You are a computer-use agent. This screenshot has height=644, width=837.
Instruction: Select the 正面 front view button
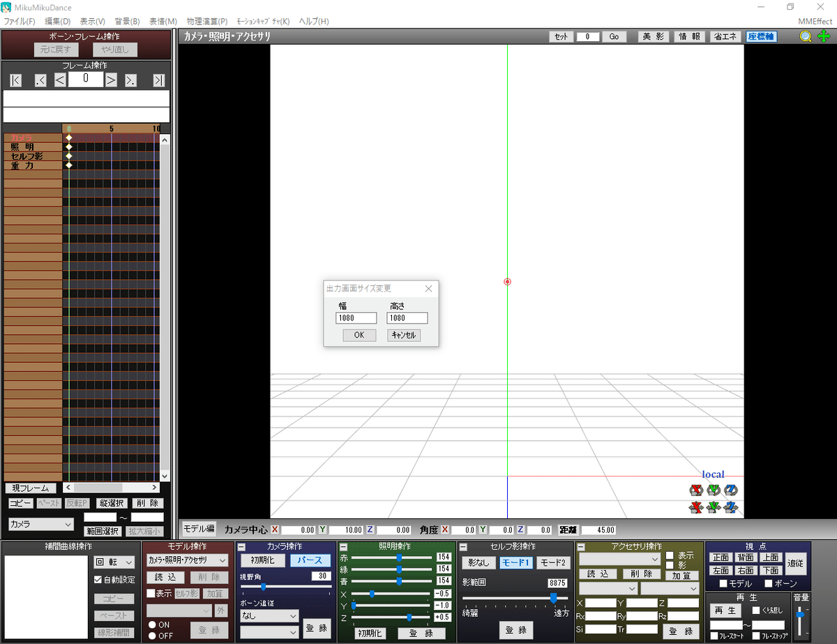[x=721, y=557]
